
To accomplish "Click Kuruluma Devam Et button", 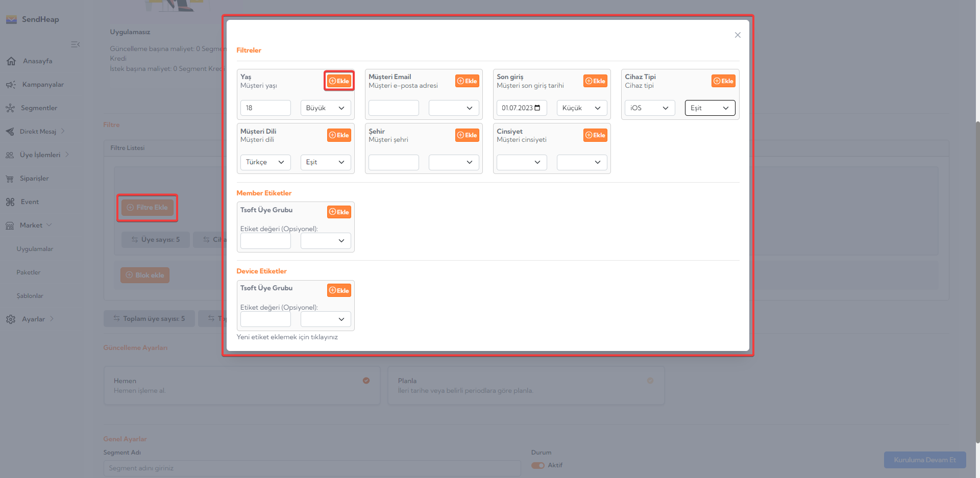I will pyautogui.click(x=925, y=460).
